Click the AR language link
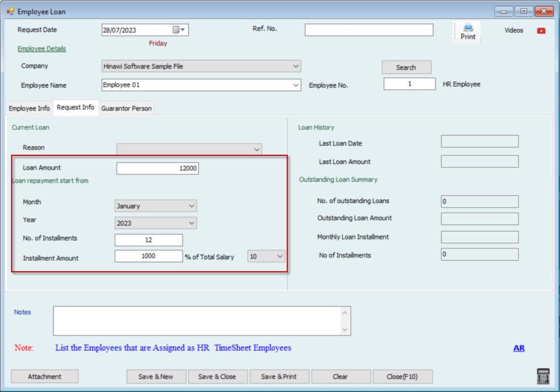Image resolution: width=560 pixels, height=392 pixels. click(x=519, y=348)
